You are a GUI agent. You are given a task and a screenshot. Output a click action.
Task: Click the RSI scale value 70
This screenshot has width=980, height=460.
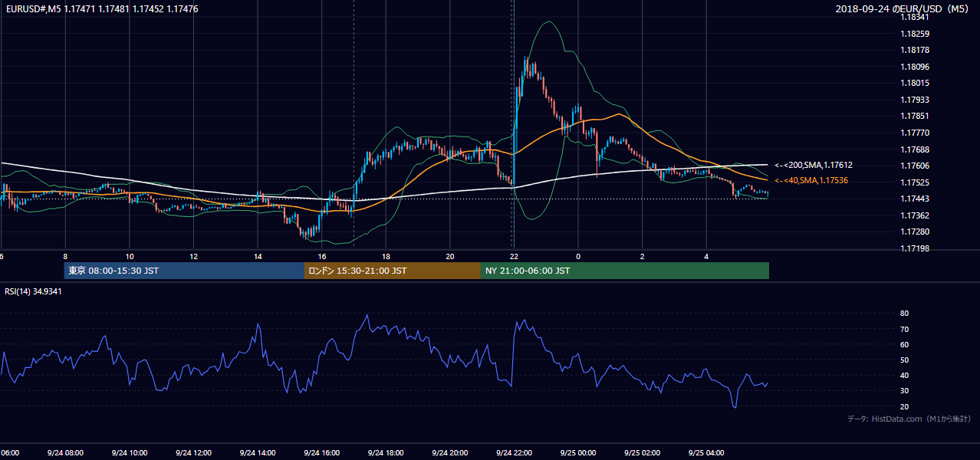904,329
